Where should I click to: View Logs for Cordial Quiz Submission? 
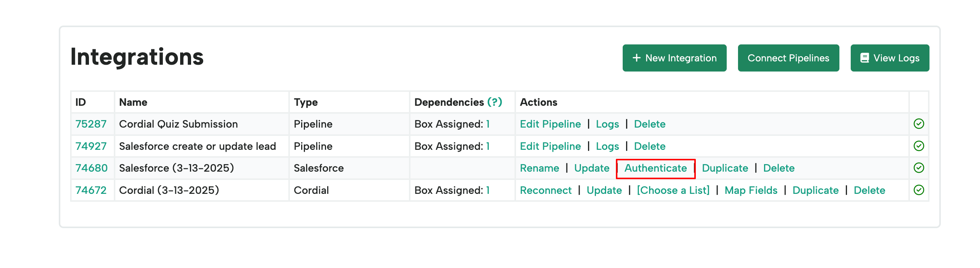click(607, 124)
